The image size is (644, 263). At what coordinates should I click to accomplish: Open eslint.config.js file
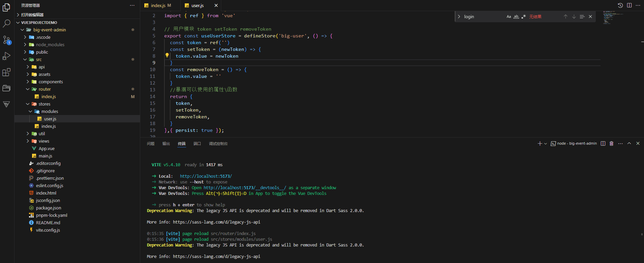(x=77, y=185)
